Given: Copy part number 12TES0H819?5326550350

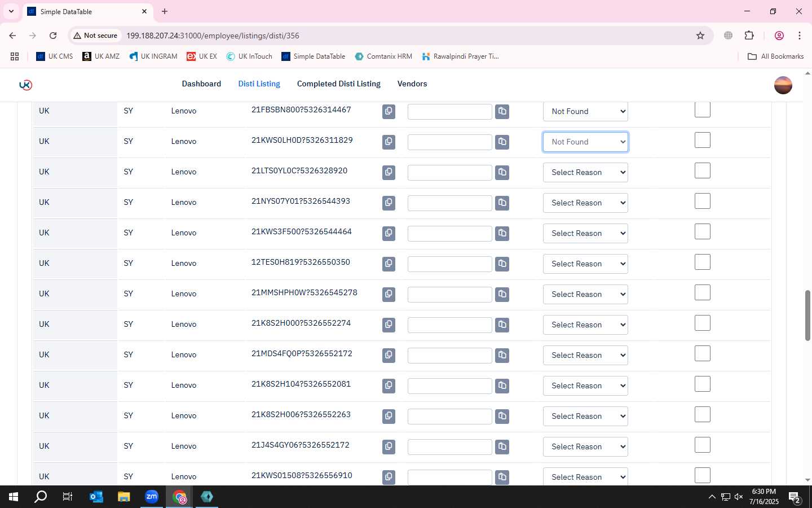Looking at the screenshot, I should (x=389, y=264).
